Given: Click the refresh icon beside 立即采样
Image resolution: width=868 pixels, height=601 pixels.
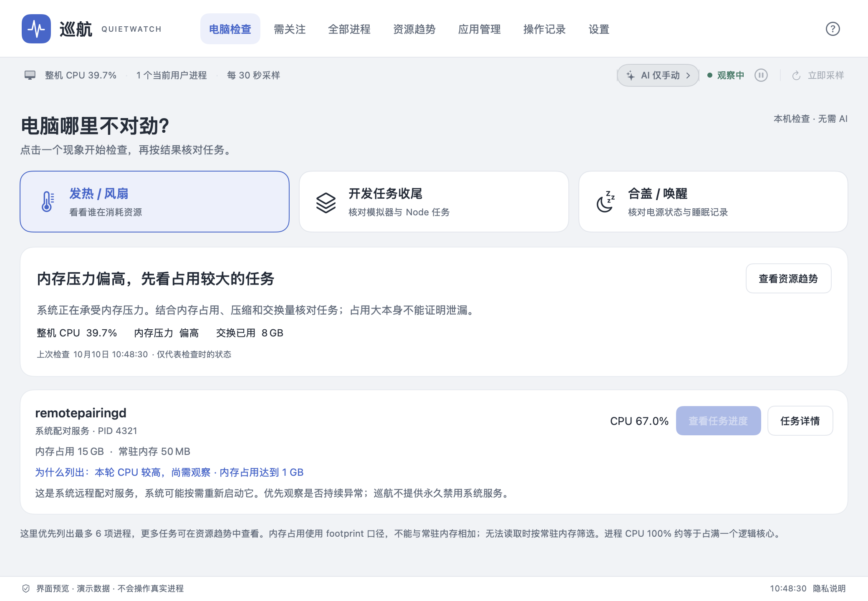Looking at the screenshot, I should (x=796, y=76).
